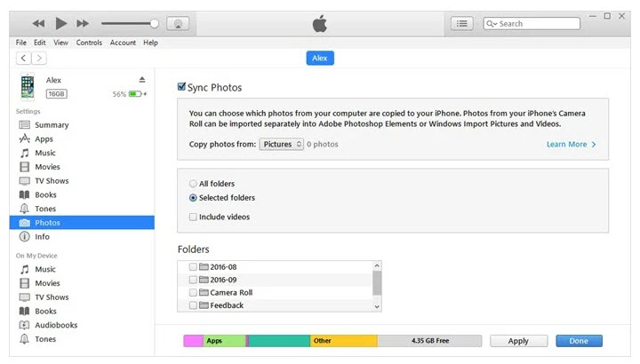
Task: Click the 0 photos count text
Action: point(323,145)
